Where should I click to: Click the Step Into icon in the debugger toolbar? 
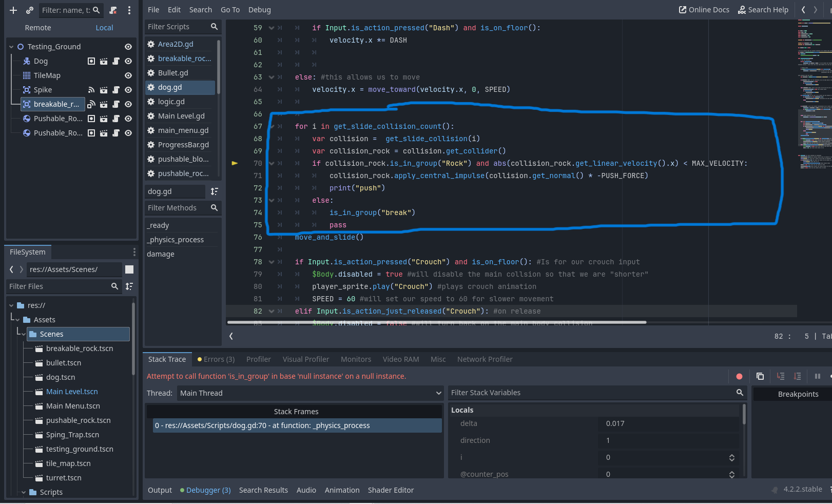click(x=781, y=376)
